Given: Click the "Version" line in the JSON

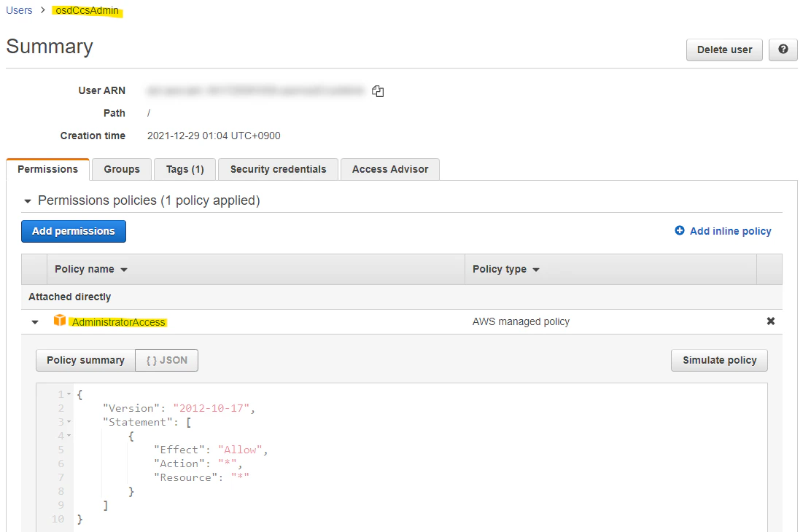Looking at the screenshot, I should [179, 408].
